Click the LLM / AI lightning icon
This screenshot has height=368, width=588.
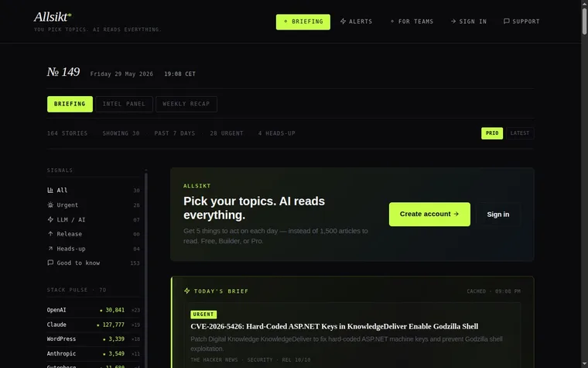coord(50,220)
